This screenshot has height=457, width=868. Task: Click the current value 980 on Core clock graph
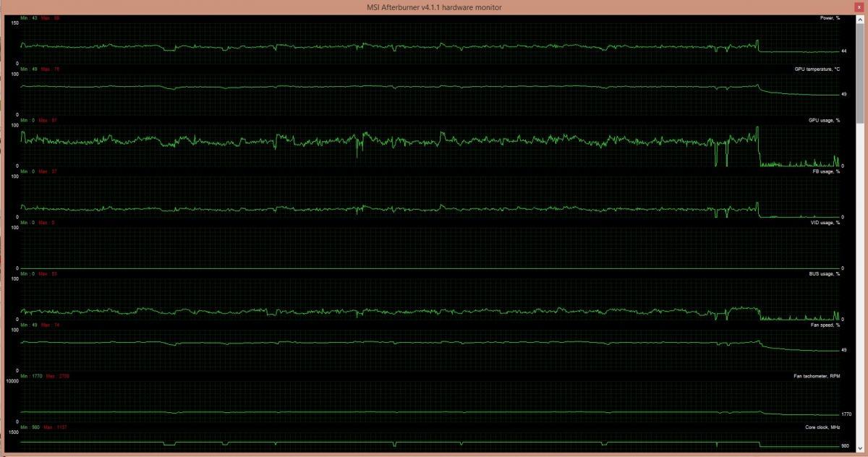click(x=845, y=445)
